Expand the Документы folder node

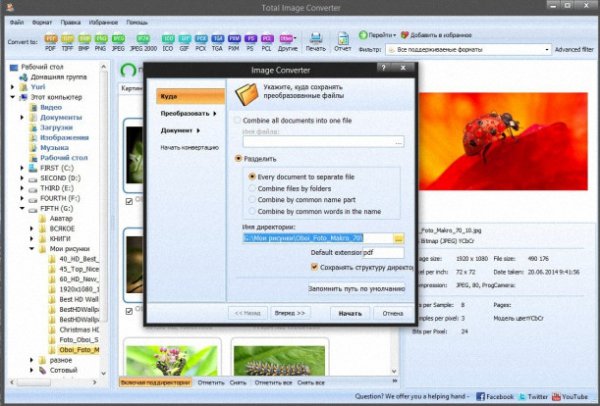point(22,117)
